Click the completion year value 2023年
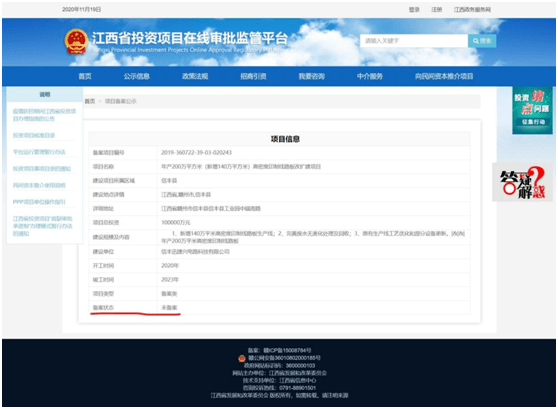The width and height of the screenshot is (558, 409). pos(170,279)
